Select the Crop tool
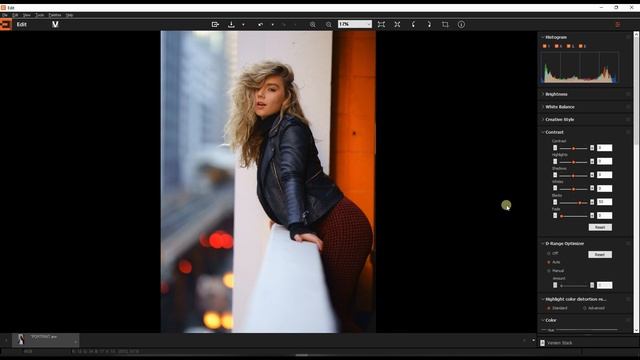Image resolution: width=640 pixels, height=360 pixels. pos(445,24)
